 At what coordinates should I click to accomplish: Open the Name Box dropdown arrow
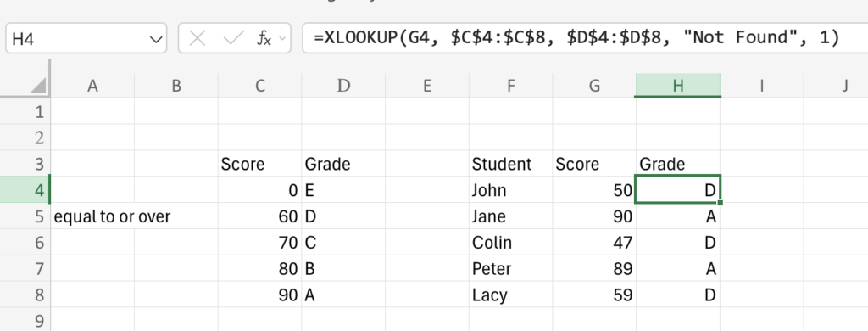tap(156, 39)
